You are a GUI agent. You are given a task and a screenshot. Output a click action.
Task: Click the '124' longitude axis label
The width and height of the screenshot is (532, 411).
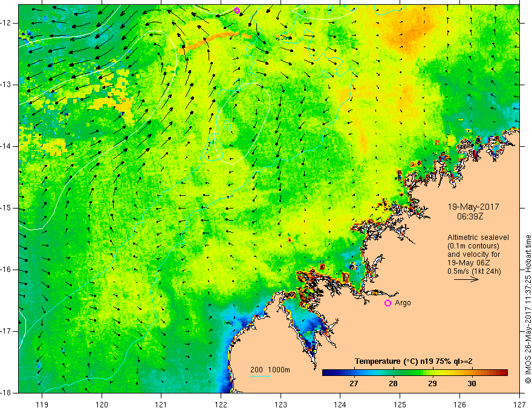coord(340,404)
